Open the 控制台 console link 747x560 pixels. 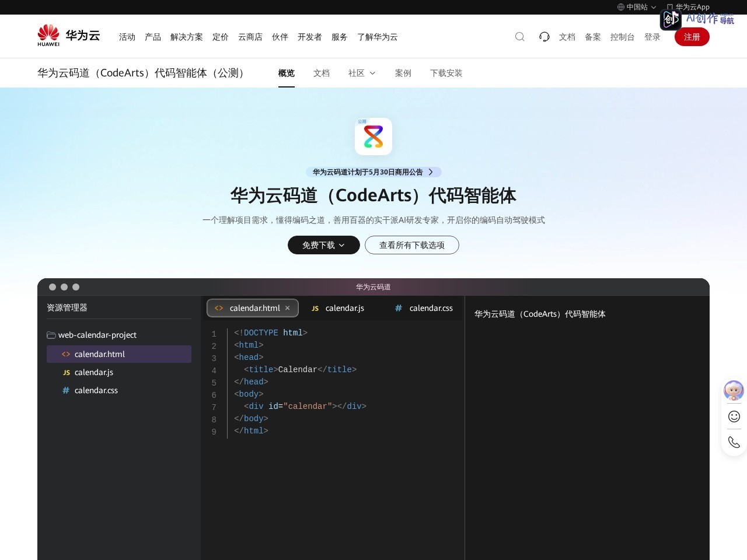tap(623, 37)
